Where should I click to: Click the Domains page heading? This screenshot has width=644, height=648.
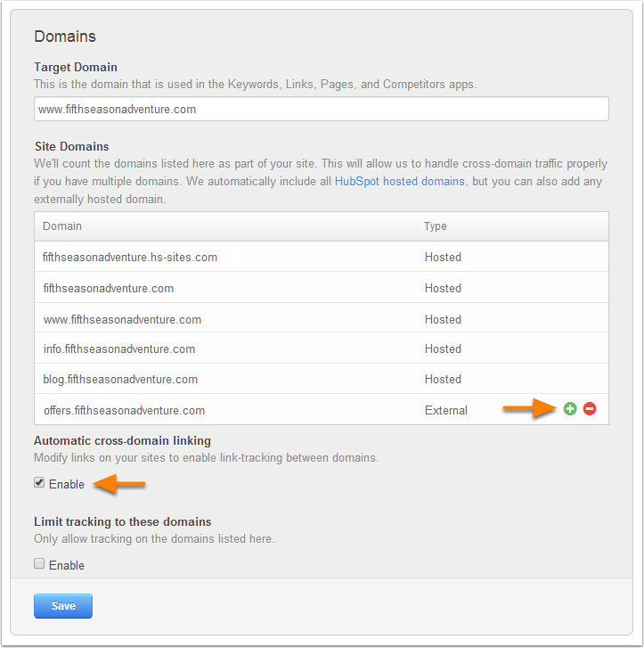pos(65,37)
